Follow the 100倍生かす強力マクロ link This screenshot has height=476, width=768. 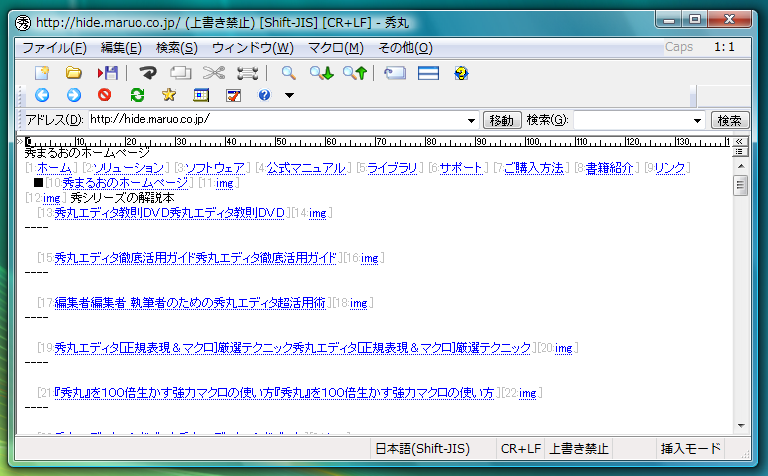[274, 393]
